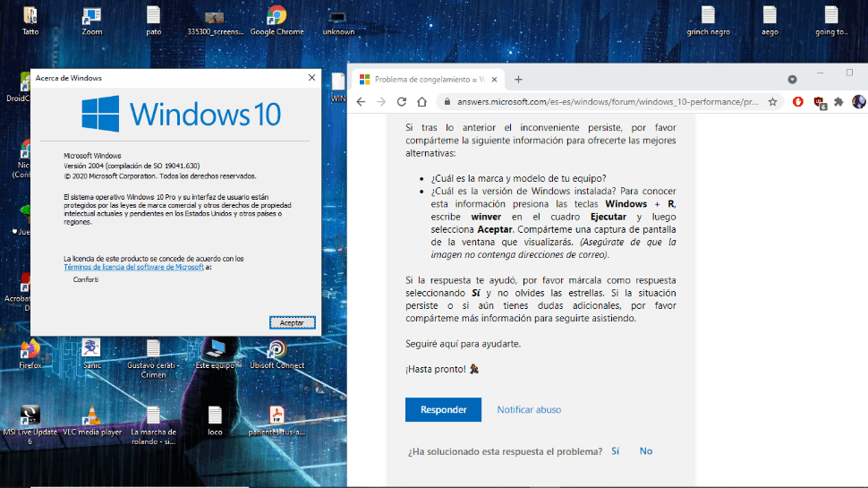Image resolution: width=868 pixels, height=488 pixels.
Task: Select the Sanic desktop icon
Action: click(x=92, y=355)
